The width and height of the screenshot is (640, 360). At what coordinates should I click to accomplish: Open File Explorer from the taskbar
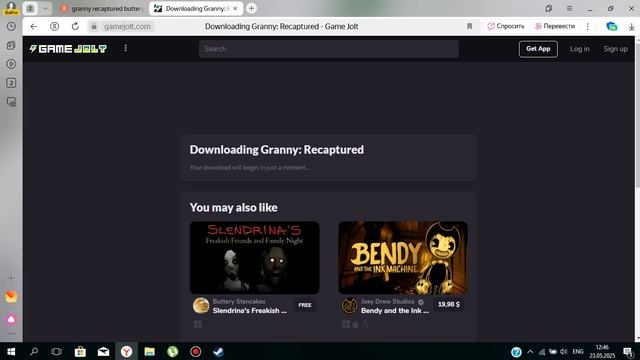point(149,351)
